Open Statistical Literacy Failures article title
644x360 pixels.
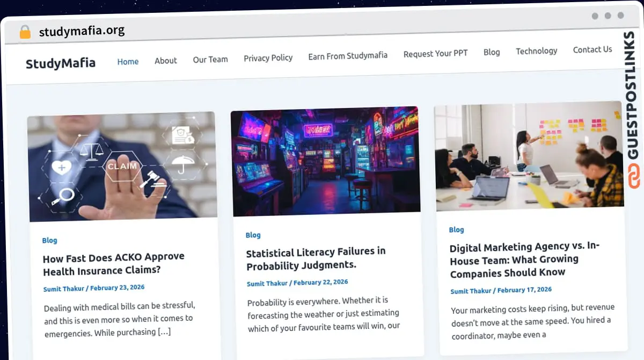tap(316, 258)
